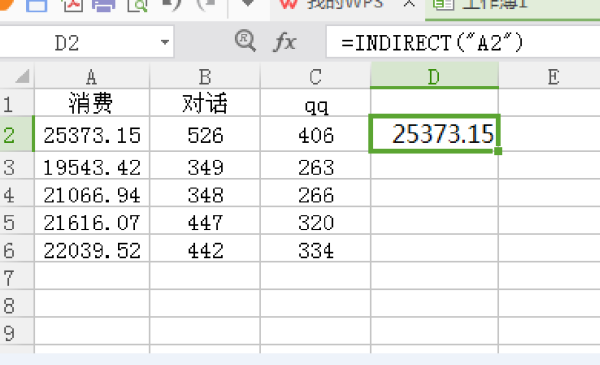600x365 pixels.
Task: Click the magnifier lookup icon beside fx
Action: pyautogui.click(x=245, y=41)
